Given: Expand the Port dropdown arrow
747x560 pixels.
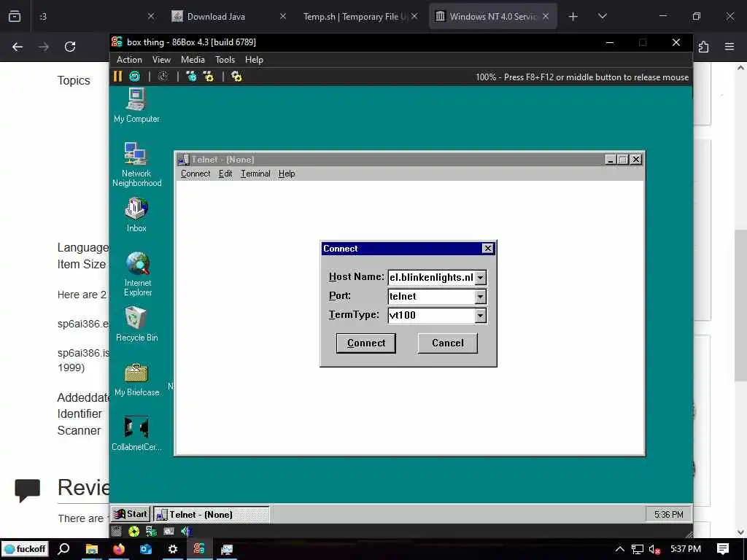Looking at the screenshot, I should [x=481, y=297].
